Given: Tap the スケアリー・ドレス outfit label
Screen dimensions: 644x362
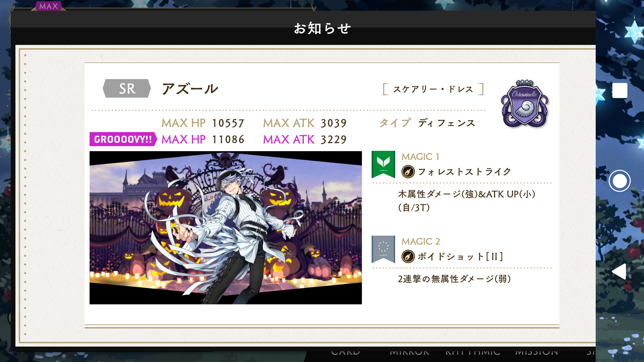Looking at the screenshot, I should tap(433, 89).
